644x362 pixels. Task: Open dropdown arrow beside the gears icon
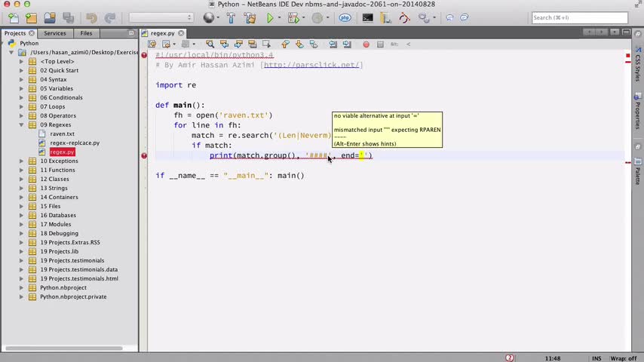[x=434, y=17]
